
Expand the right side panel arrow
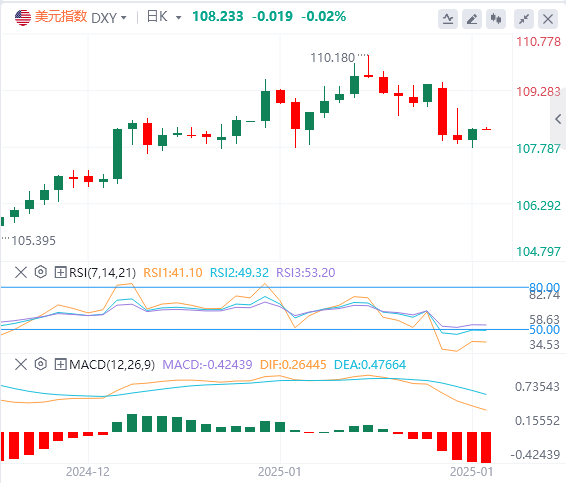(x=558, y=119)
